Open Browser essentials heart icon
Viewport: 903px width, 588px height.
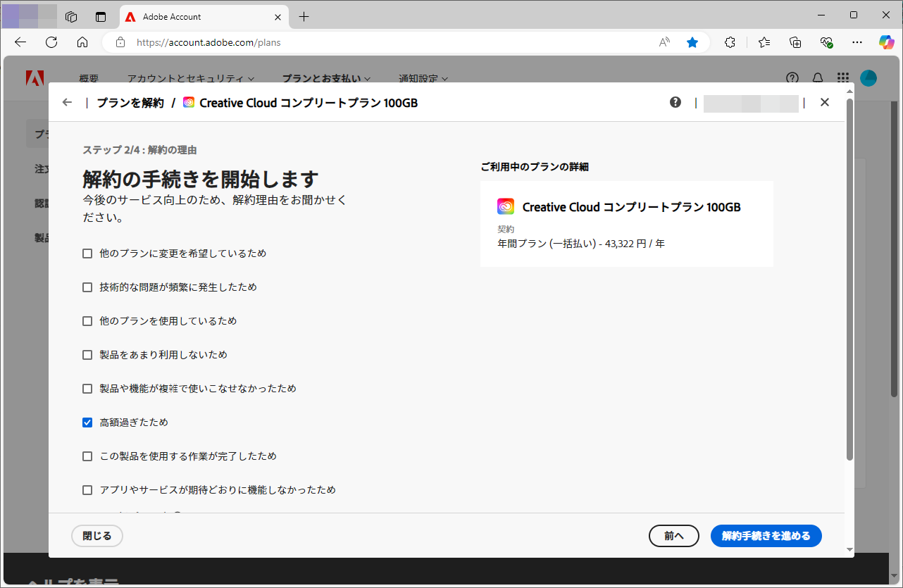click(x=827, y=42)
